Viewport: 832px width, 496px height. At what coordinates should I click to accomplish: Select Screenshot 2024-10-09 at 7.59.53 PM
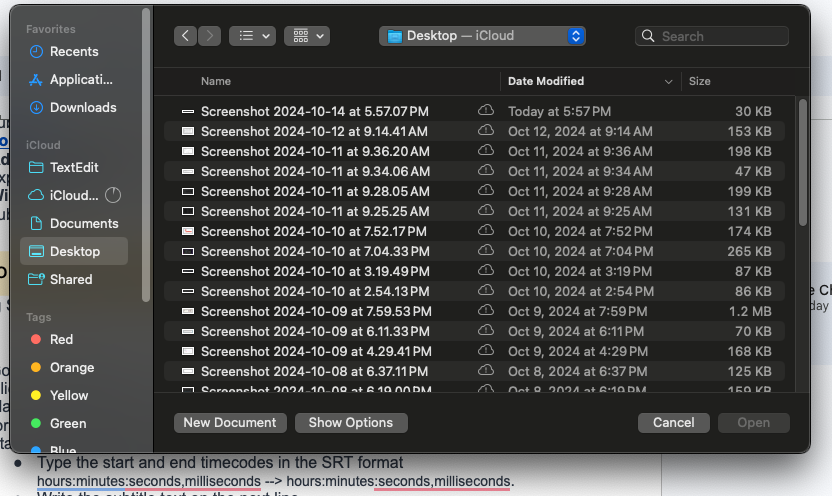[x=474, y=311]
